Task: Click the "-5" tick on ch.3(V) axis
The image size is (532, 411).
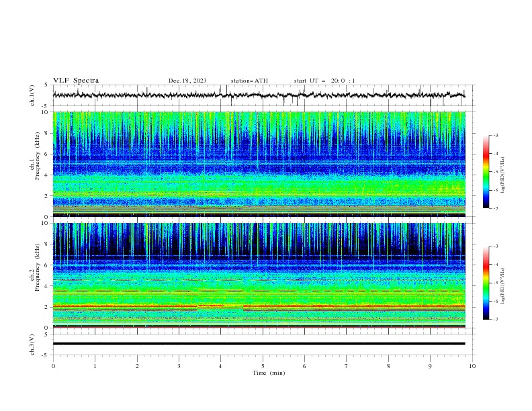Action: [x=46, y=355]
